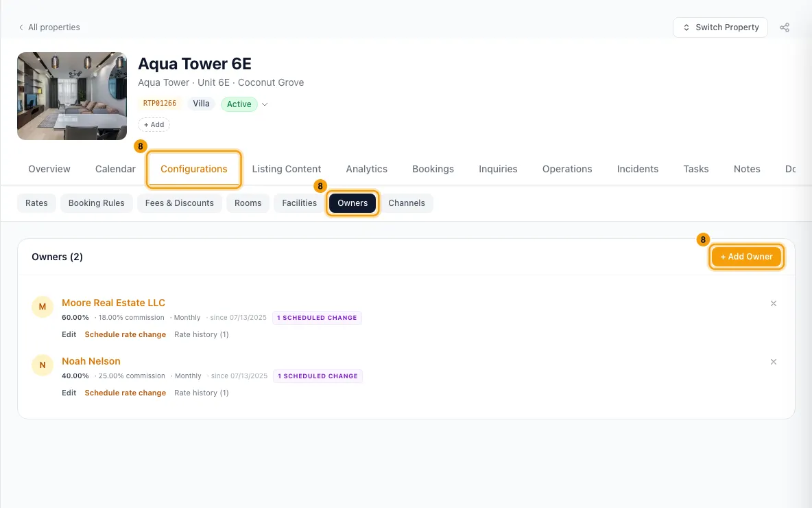View Rate history for Noah Nelson
The width and height of the screenshot is (812, 508).
pyautogui.click(x=202, y=393)
